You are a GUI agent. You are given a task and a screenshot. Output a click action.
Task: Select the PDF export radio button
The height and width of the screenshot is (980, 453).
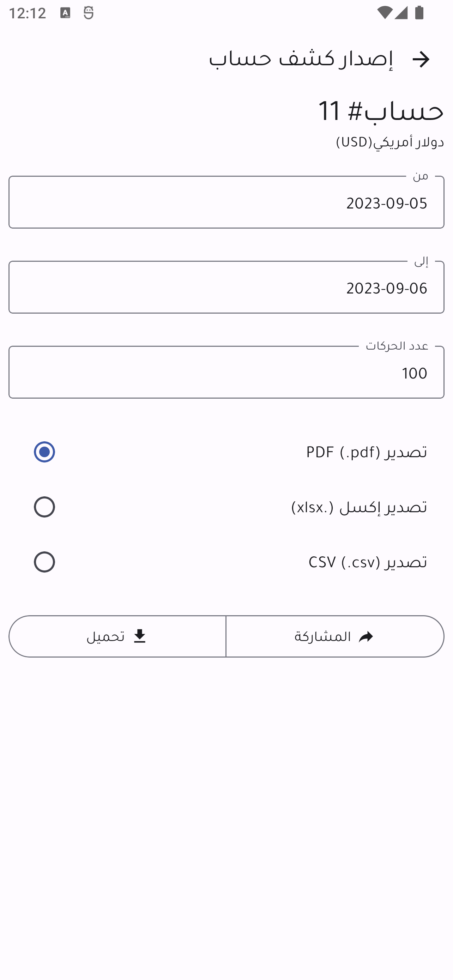(x=44, y=452)
